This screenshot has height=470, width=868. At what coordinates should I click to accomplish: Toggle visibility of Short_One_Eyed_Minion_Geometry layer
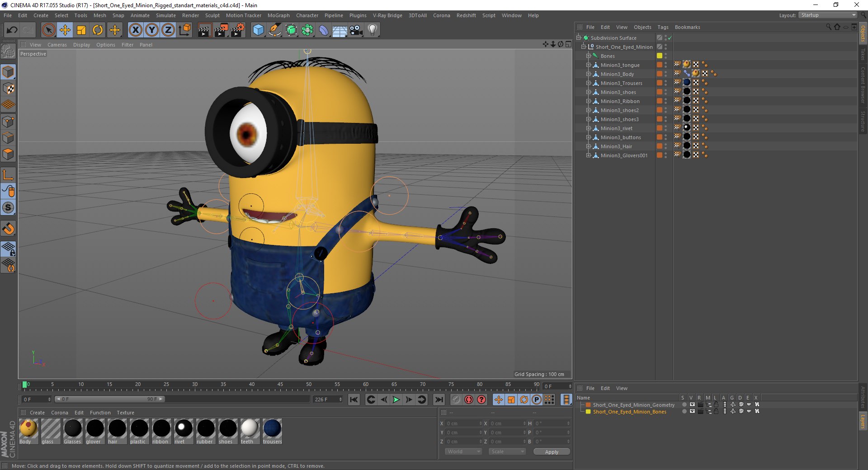tap(692, 405)
